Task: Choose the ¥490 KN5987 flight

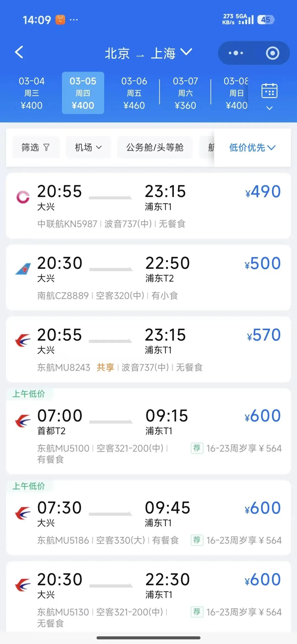Action: pyautogui.click(x=148, y=206)
